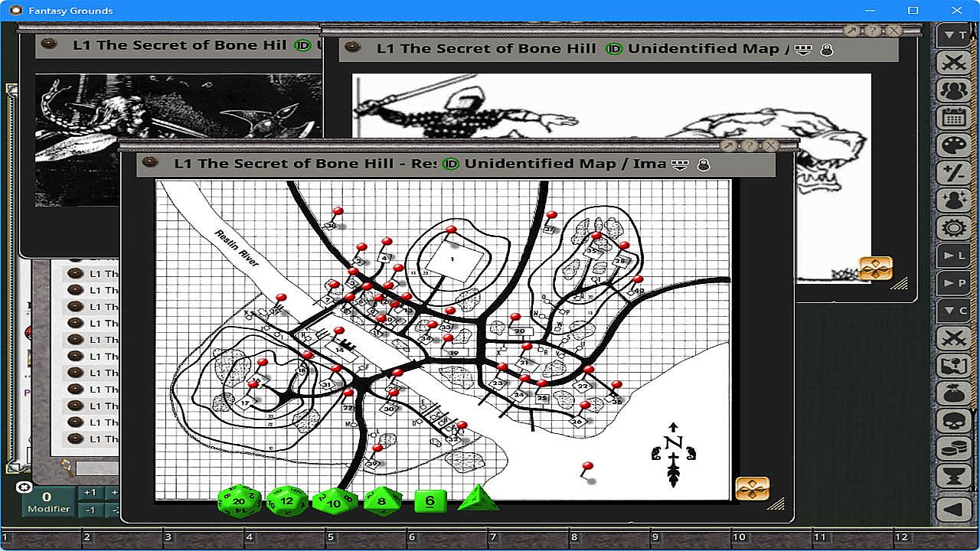Viewport: 980px width, 551px height.
Task: Pick the green d8 die
Action: (x=382, y=501)
